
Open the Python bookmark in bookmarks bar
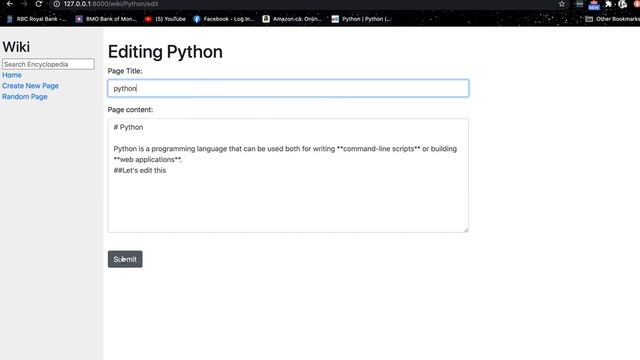pyautogui.click(x=362, y=19)
